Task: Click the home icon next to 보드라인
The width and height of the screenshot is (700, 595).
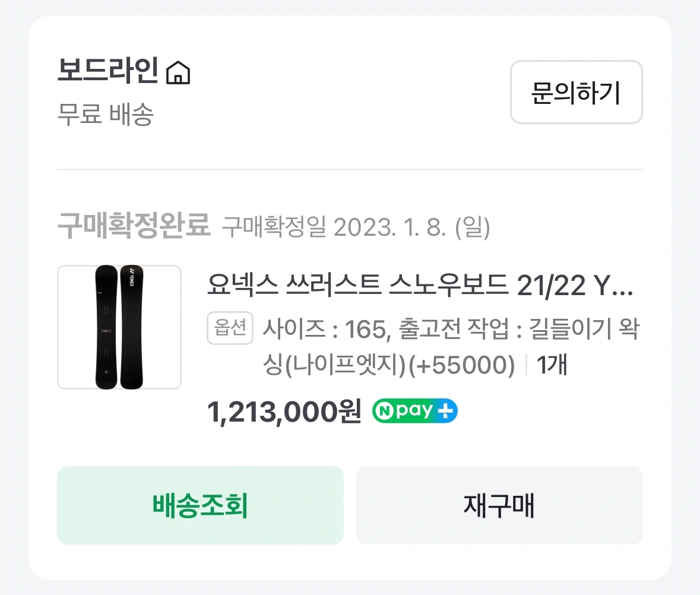Action: (x=179, y=72)
